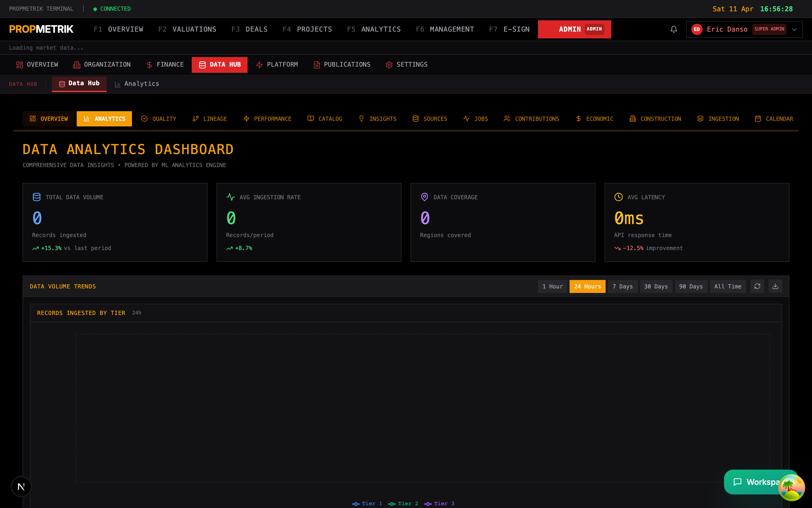Select the 7 Days time range

pos(623,286)
